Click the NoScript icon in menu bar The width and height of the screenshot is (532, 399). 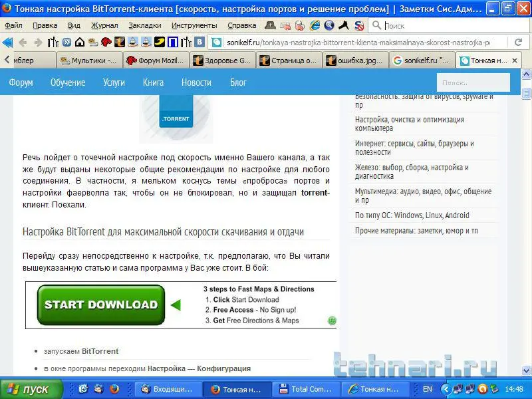[359, 25]
